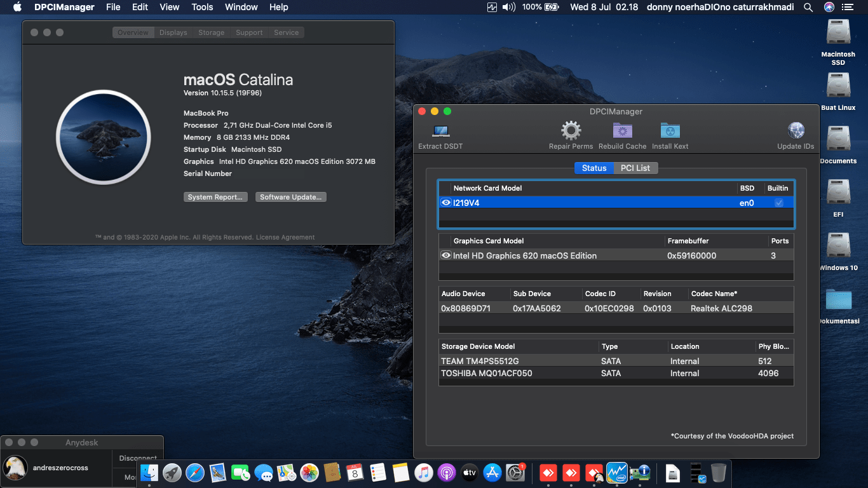This screenshot has width=868, height=488.
Task: Open the Tools menu in menu bar
Action: tap(202, 7)
